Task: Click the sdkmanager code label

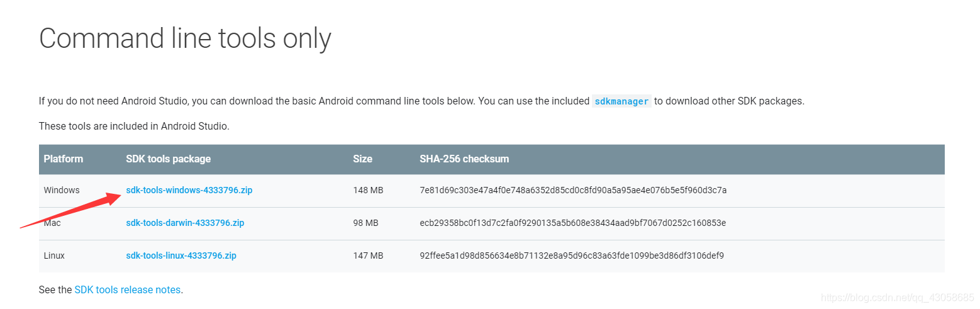Action: [x=621, y=101]
